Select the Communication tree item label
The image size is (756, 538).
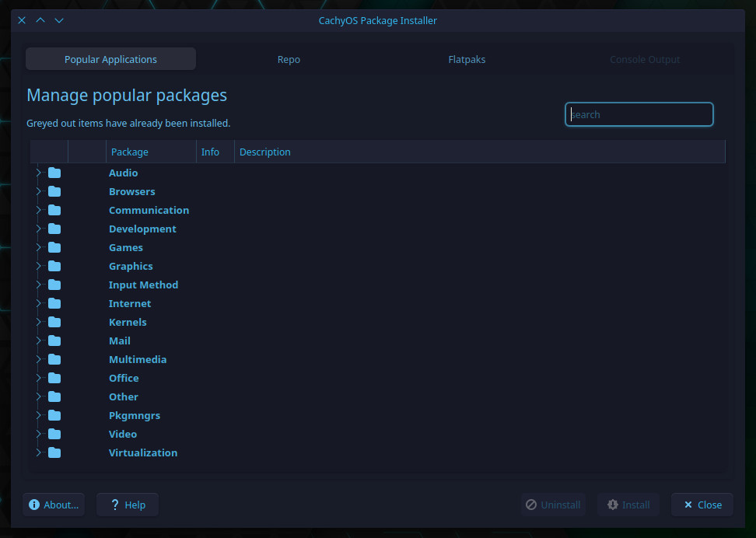[149, 210]
